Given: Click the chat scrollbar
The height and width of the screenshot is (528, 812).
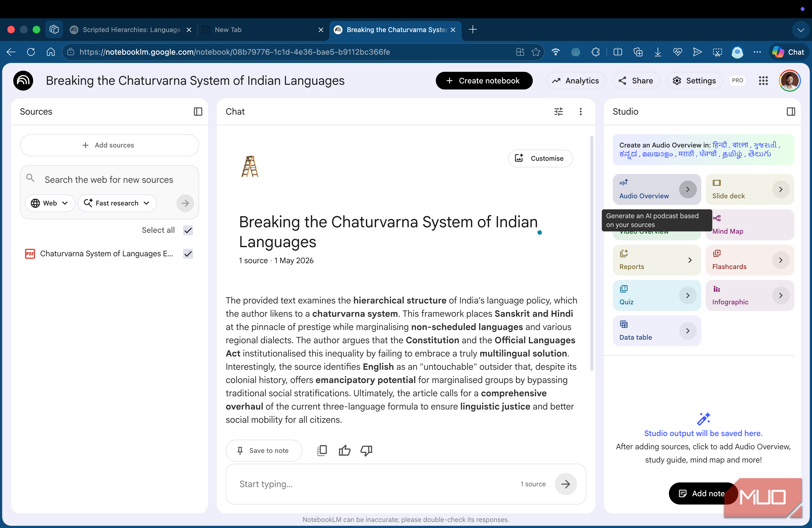Looking at the screenshot, I should coord(592,254).
